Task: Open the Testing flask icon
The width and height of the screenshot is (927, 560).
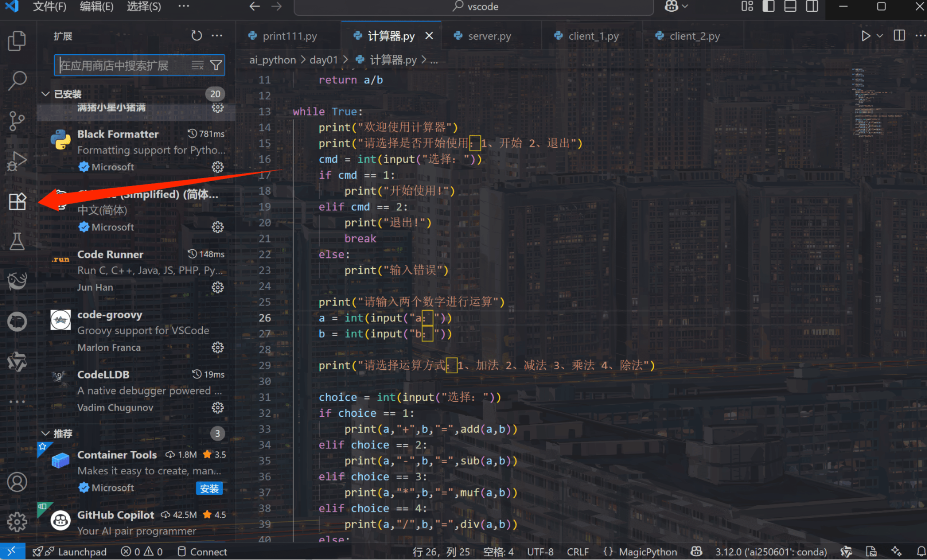Action: [17, 241]
